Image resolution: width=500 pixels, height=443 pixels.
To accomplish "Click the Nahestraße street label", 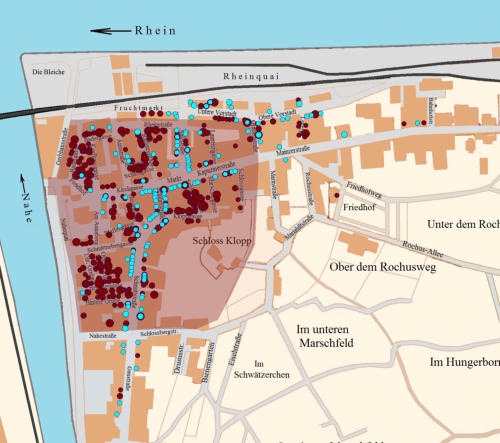I will (x=103, y=336).
